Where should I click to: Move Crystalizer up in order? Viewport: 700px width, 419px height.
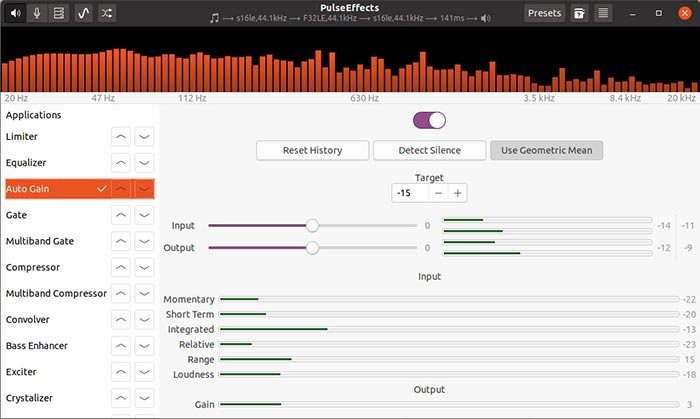click(x=121, y=398)
